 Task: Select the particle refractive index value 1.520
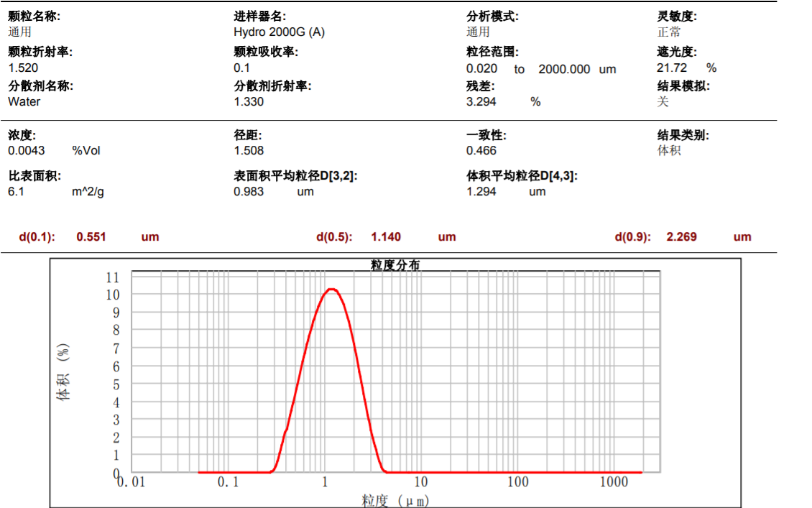(23, 68)
